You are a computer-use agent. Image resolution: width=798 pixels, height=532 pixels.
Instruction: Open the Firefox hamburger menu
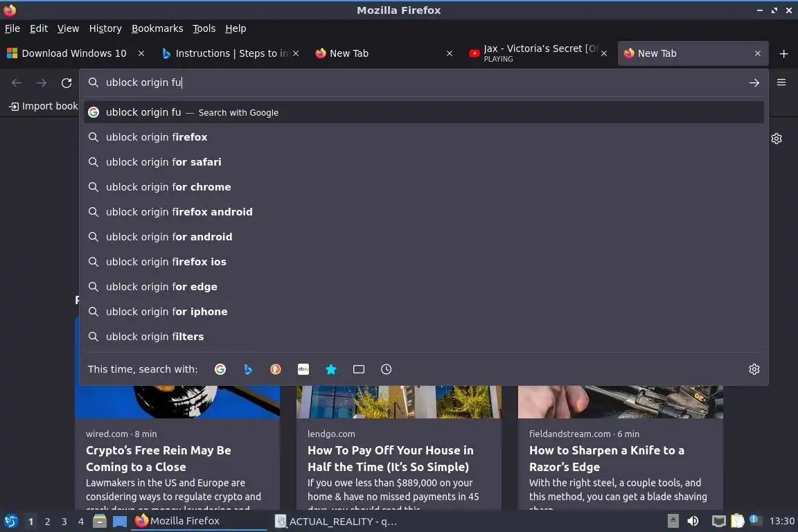[781, 82]
